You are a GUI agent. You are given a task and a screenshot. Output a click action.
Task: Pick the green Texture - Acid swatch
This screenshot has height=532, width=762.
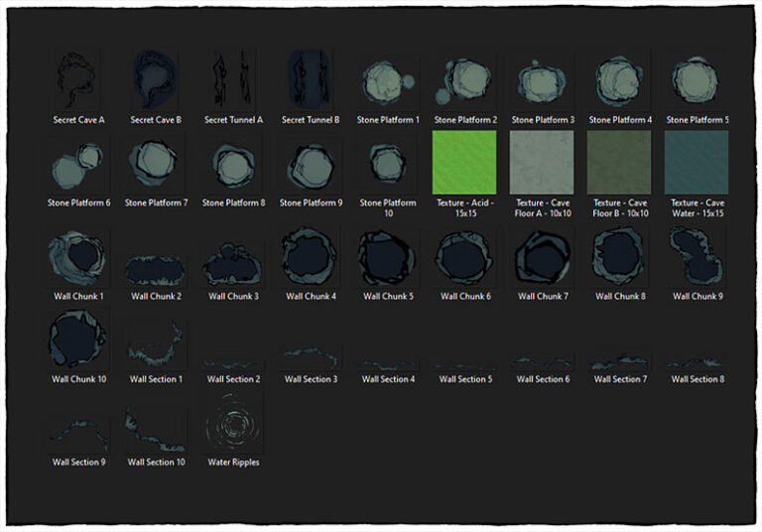pyautogui.click(x=465, y=163)
